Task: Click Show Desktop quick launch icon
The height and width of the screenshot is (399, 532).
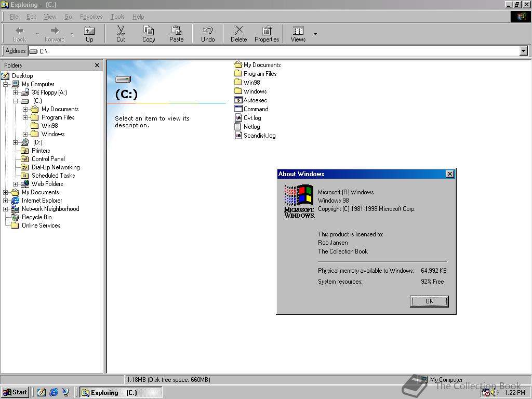Action: pos(42,392)
